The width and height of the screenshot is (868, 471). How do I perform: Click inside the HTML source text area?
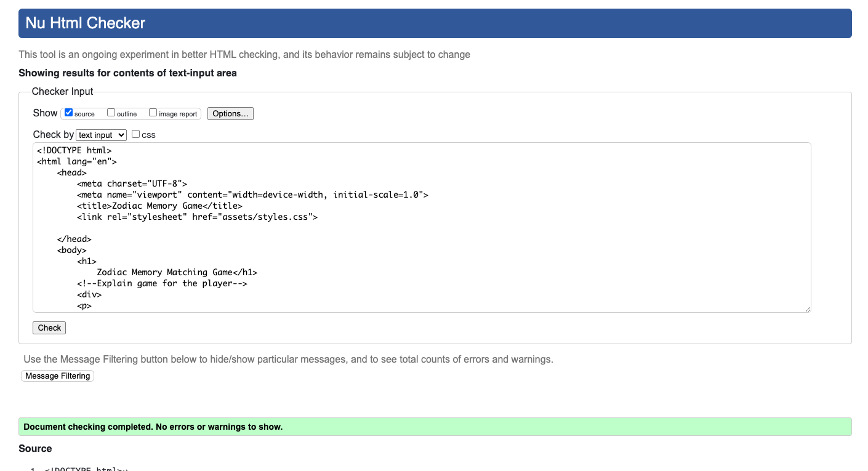click(422, 228)
